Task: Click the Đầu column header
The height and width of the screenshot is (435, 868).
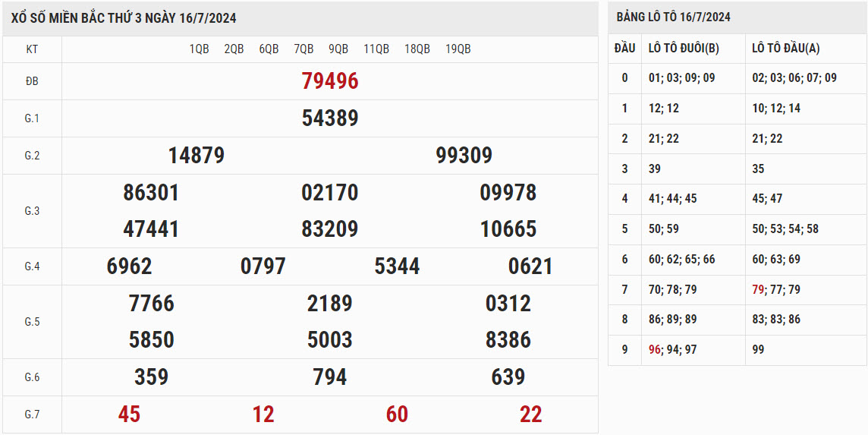Action: [624, 48]
